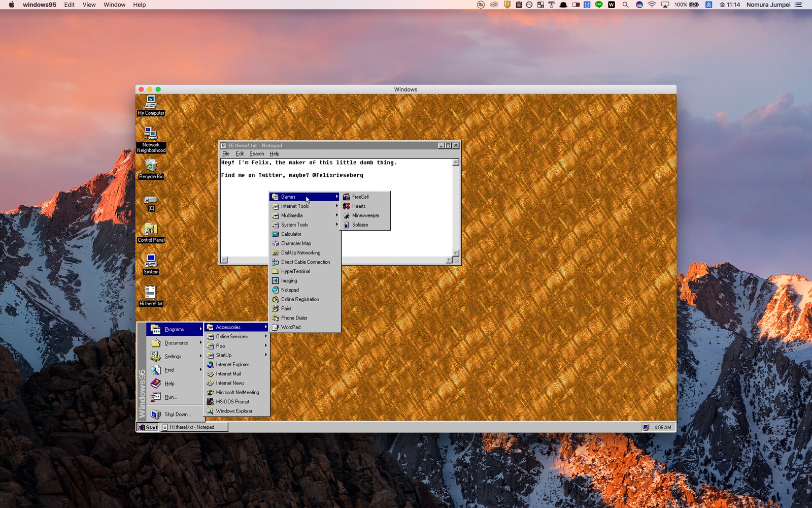Click the Start button
Image resolution: width=812 pixels, height=508 pixels.
click(148, 427)
